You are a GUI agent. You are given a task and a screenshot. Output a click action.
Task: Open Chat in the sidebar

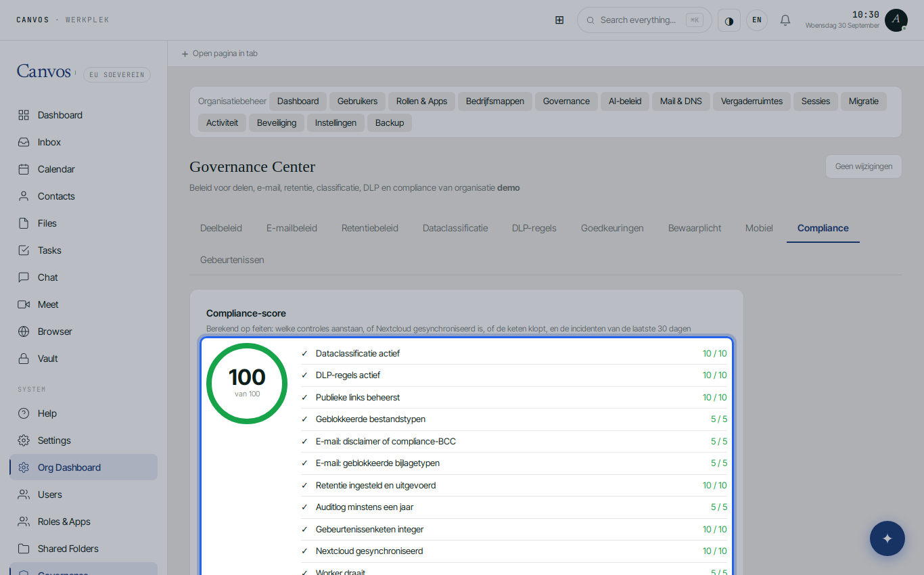(84, 277)
